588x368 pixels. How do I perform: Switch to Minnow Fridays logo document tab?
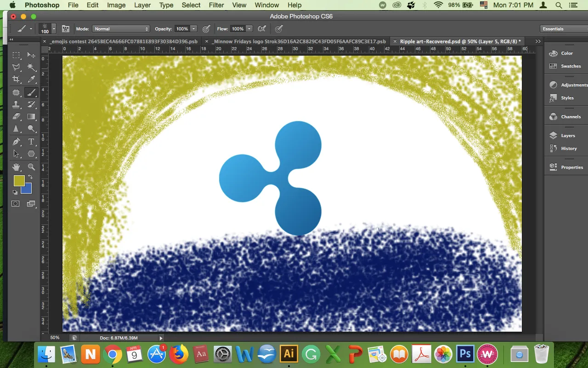(299, 41)
